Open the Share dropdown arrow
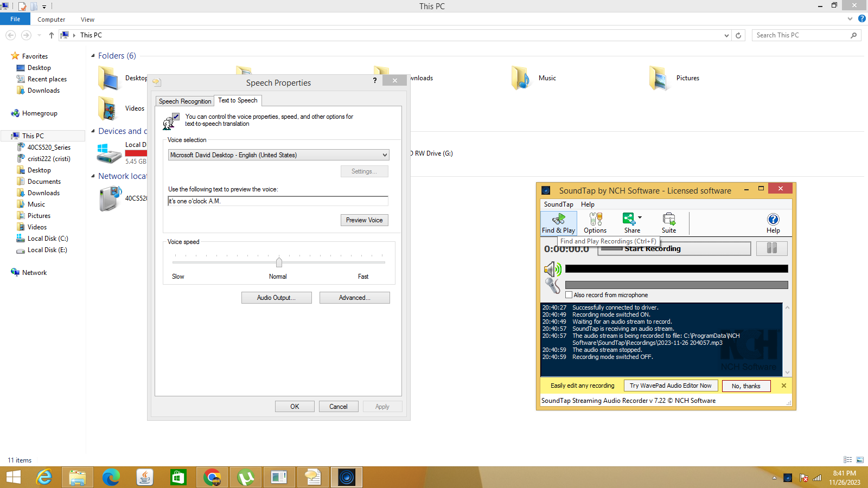868x488 pixels. point(639,216)
